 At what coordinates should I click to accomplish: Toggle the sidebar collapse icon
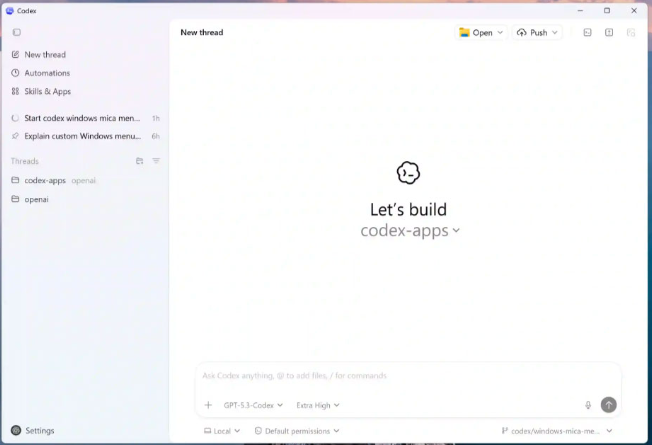point(17,32)
